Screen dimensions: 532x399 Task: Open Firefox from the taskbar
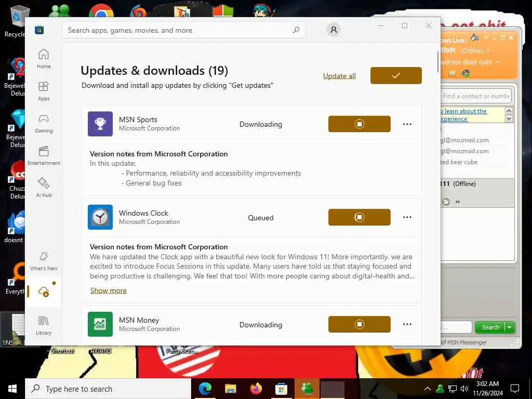coord(256,389)
